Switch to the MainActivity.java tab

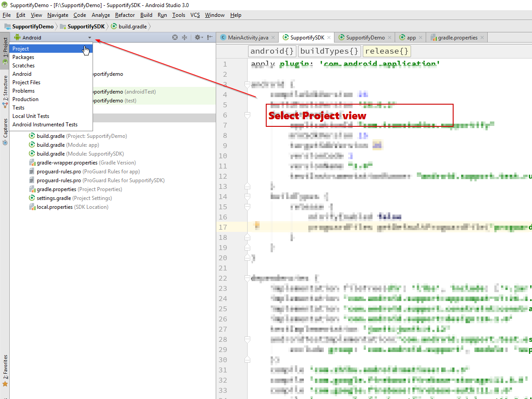(248, 38)
